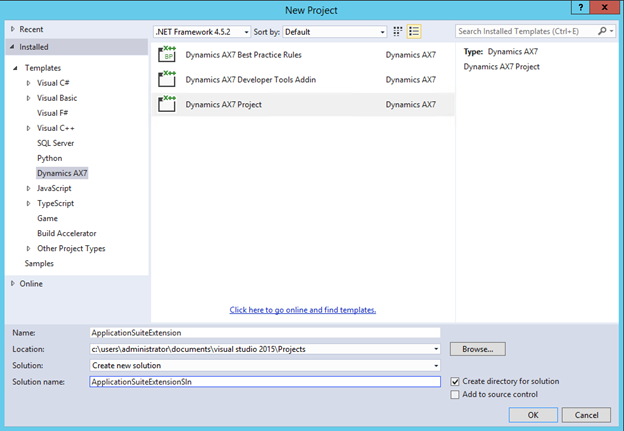Viewport: 624px width, 431px height.
Task: Collapse the Templates tree node
Action: point(15,68)
